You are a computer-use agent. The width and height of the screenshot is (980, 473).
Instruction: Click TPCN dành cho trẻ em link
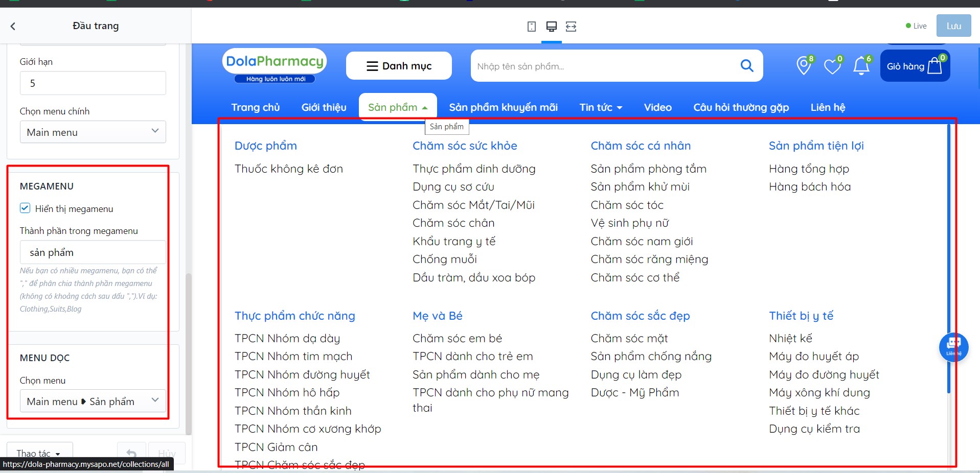(x=472, y=356)
